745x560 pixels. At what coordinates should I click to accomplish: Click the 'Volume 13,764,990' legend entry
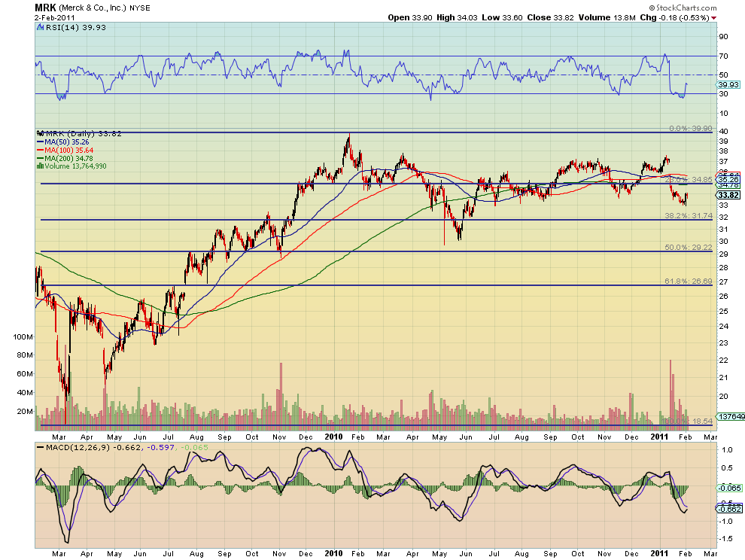tap(75, 166)
